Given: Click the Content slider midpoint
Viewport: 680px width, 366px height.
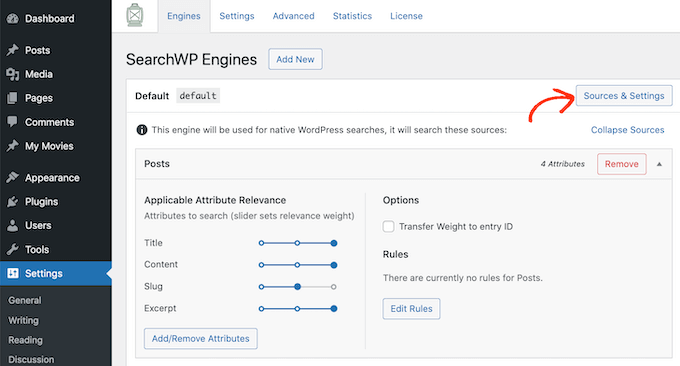Looking at the screenshot, I should pos(297,265).
